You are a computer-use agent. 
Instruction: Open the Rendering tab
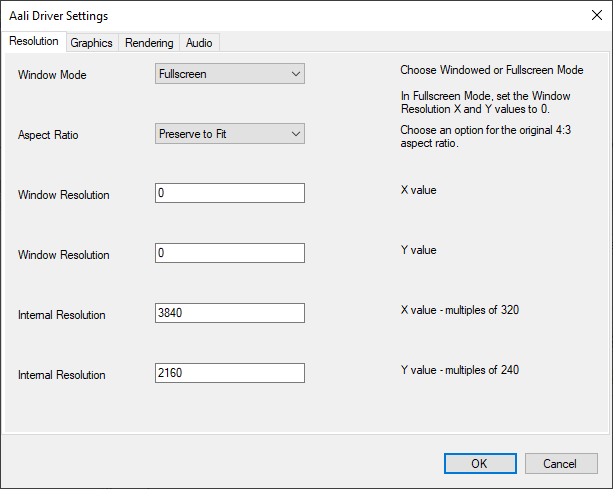[x=149, y=43]
